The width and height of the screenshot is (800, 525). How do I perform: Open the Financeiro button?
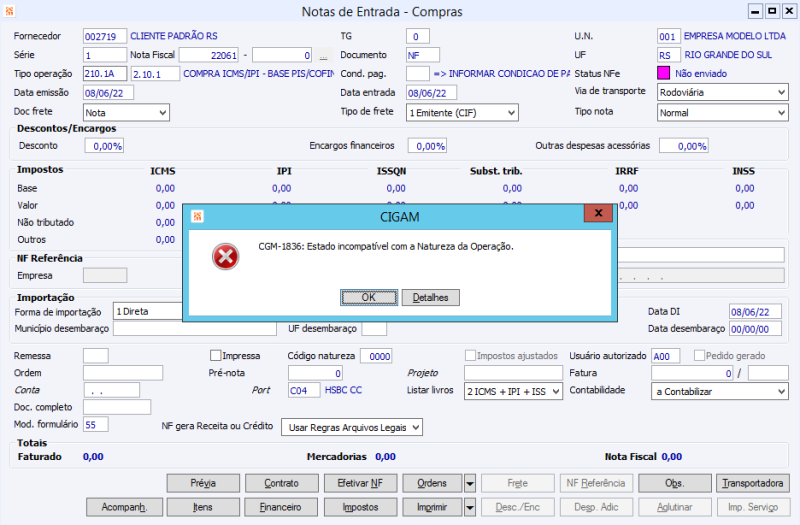click(x=281, y=507)
